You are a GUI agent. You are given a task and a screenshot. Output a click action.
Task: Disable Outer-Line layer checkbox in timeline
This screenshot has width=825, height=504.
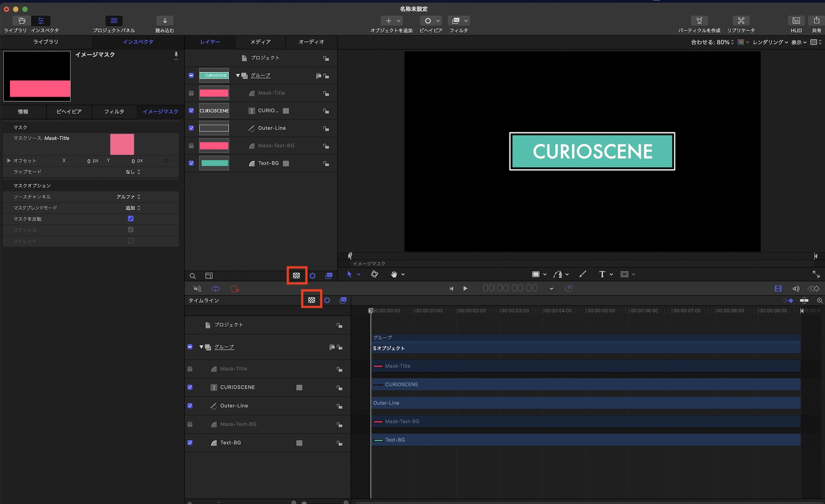190,406
